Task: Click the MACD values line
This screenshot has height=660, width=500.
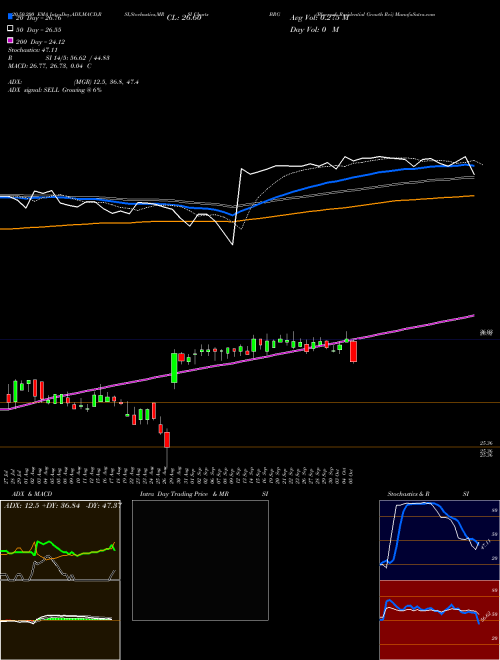Action: (x=50, y=66)
